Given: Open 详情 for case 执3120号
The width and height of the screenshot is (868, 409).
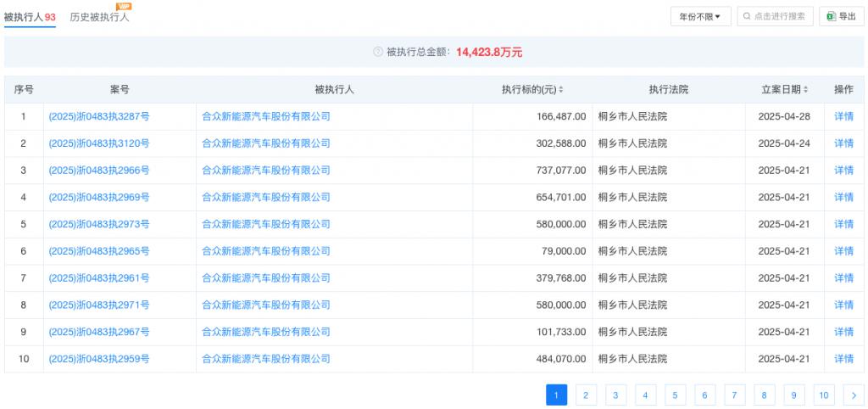Looking at the screenshot, I should 843,143.
